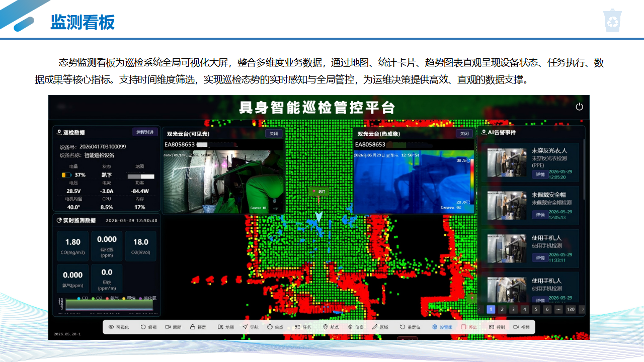Viewport: 644px width, 362px height.
Task: Select current alert page 1
Action: (x=491, y=309)
